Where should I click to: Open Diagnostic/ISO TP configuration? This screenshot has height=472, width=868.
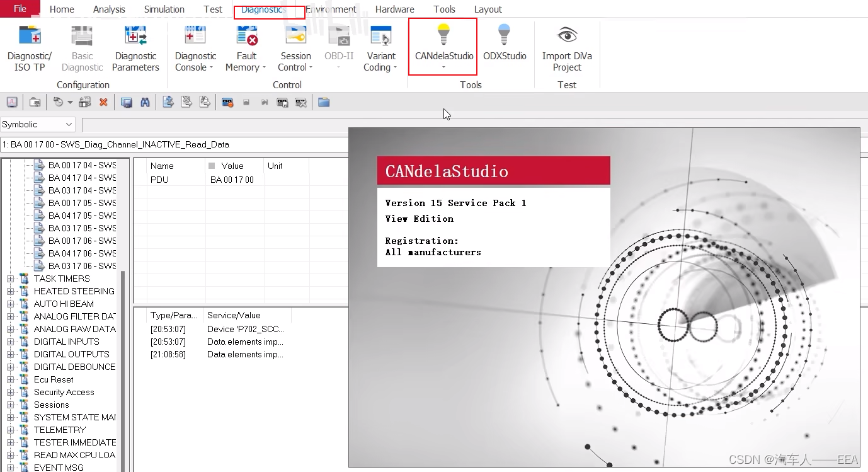[x=30, y=49]
